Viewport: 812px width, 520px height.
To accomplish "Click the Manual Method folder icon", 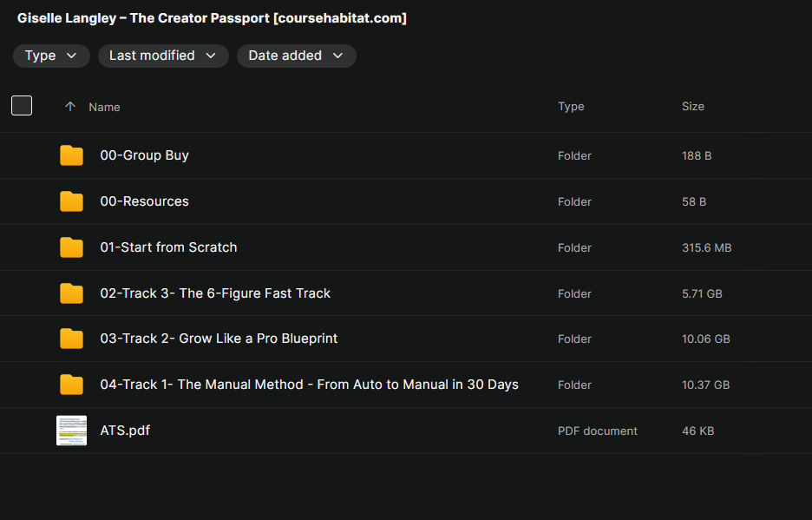I will point(71,385).
